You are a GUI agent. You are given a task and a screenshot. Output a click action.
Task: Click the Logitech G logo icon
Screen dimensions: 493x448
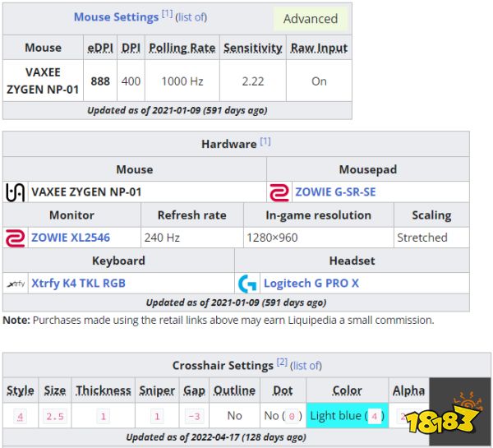pyautogui.click(x=247, y=284)
